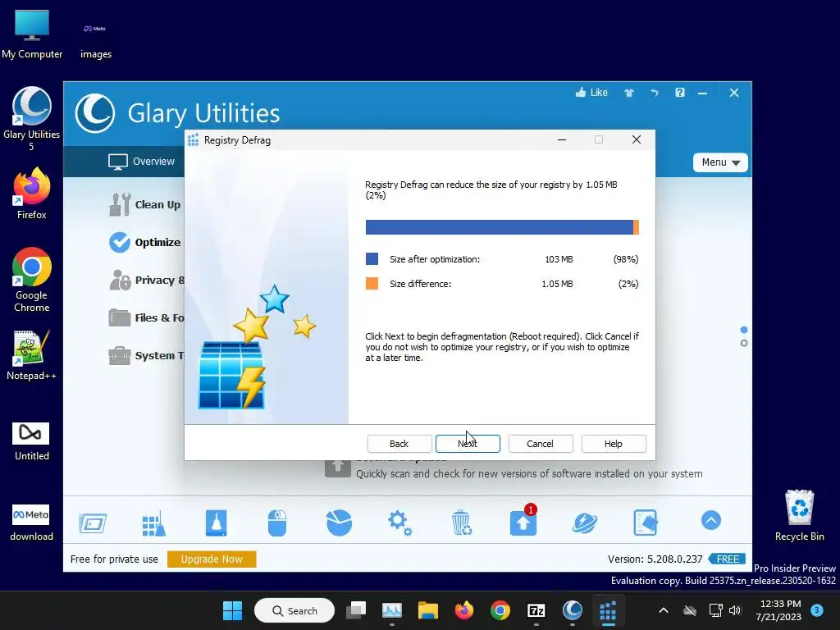Open the Untitled desktop file

click(x=31, y=441)
